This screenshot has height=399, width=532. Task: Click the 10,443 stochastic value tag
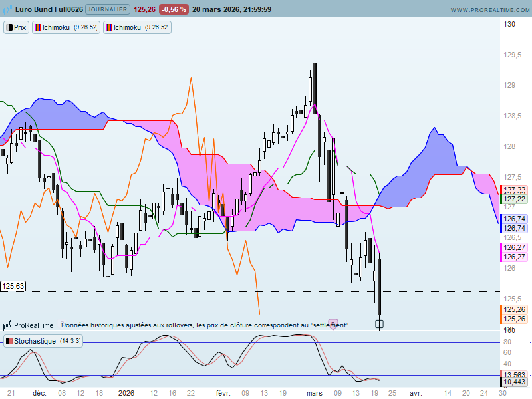pyautogui.click(x=514, y=382)
